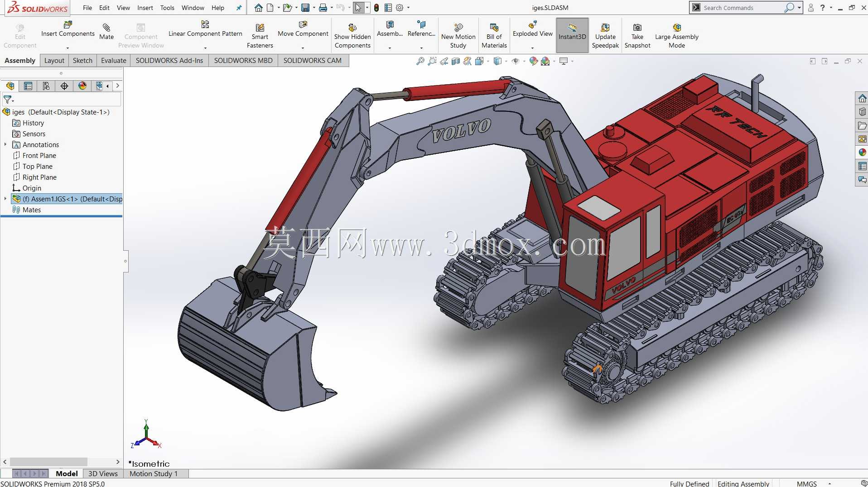Click Update Speedpak
The width and height of the screenshot is (868, 487).
(x=605, y=35)
